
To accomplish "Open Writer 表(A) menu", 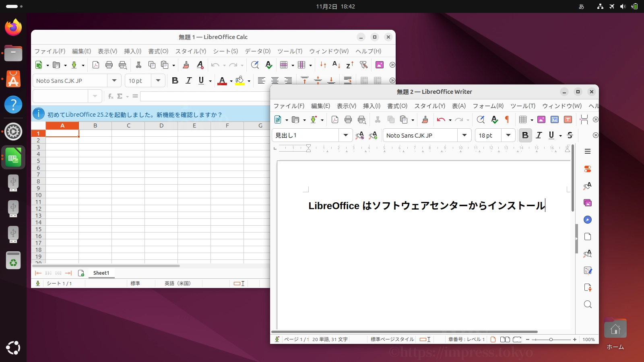I will (459, 106).
